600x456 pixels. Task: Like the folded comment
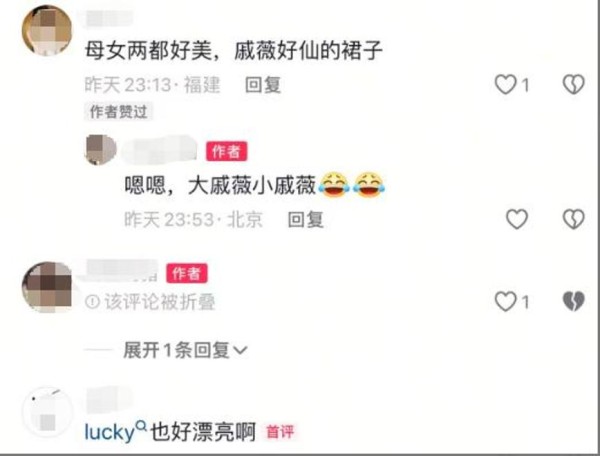505,302
